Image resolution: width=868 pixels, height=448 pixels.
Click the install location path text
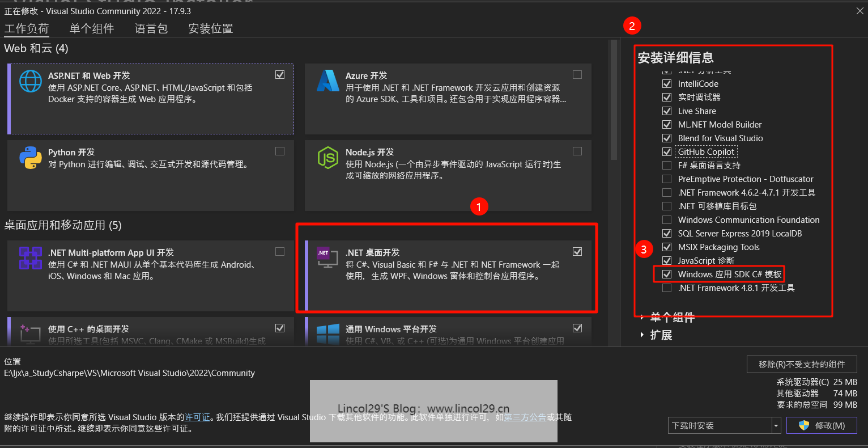pos(129,373)
